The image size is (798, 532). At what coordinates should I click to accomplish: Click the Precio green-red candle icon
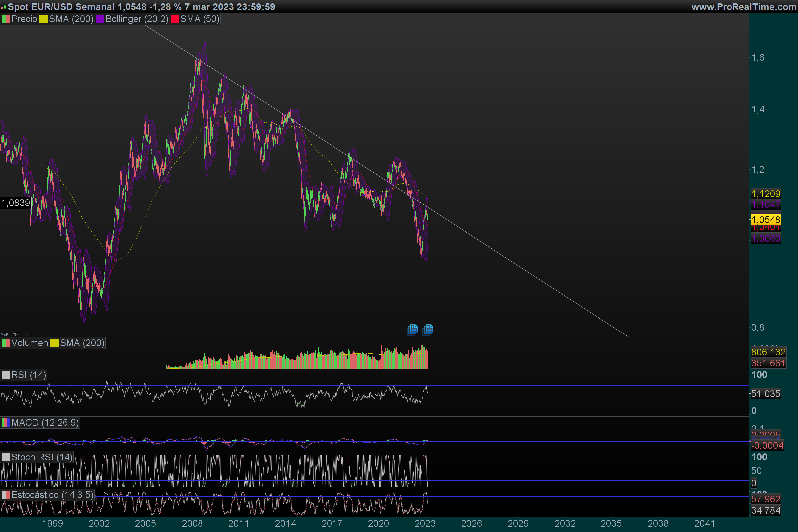[5, 19]
